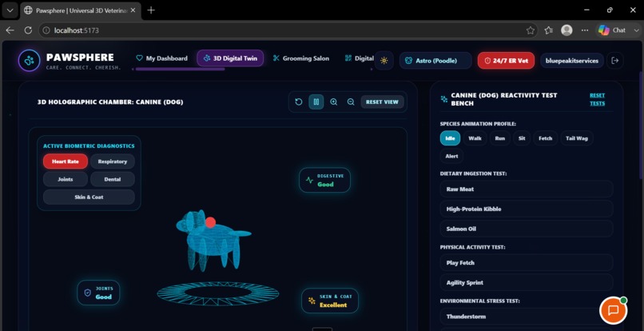Refresh the page in the browser
This screenshot has height=331, width=644.
point(28,30)
